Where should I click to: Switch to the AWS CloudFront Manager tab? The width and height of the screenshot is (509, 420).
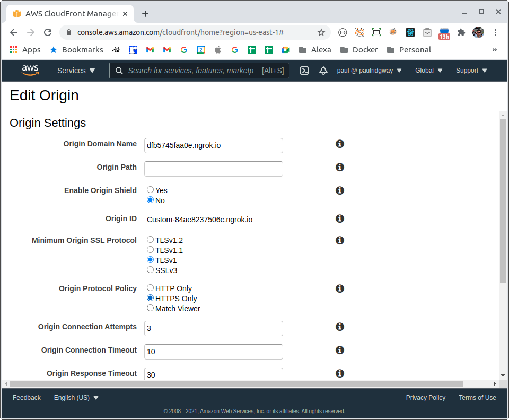[x=70, y=14]
